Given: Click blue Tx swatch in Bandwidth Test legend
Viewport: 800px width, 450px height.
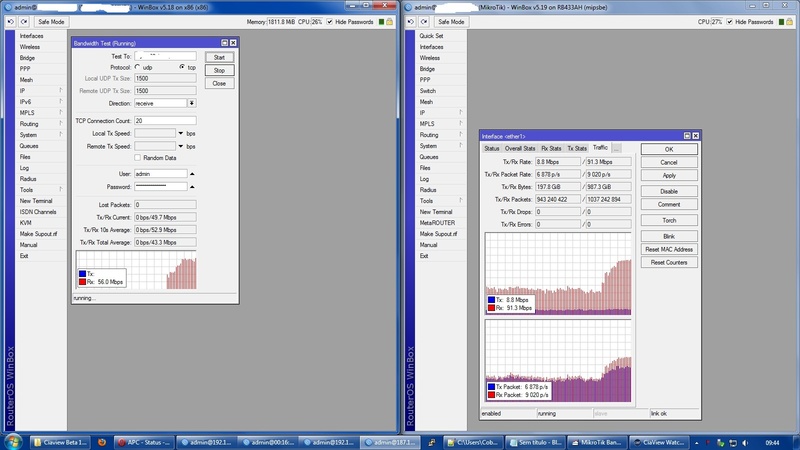Looking at the screenshot, I should (x=82, y=274).
